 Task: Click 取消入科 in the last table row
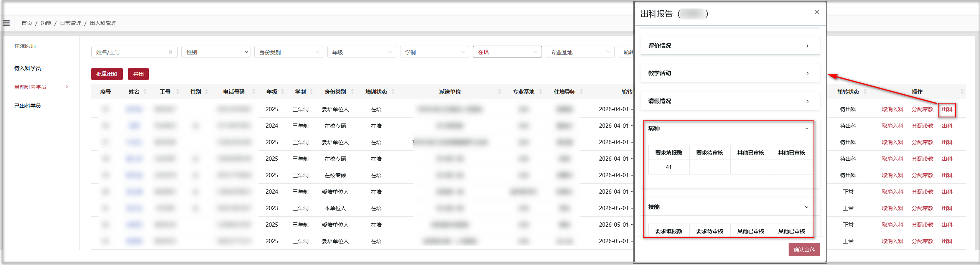click(893, 241)
